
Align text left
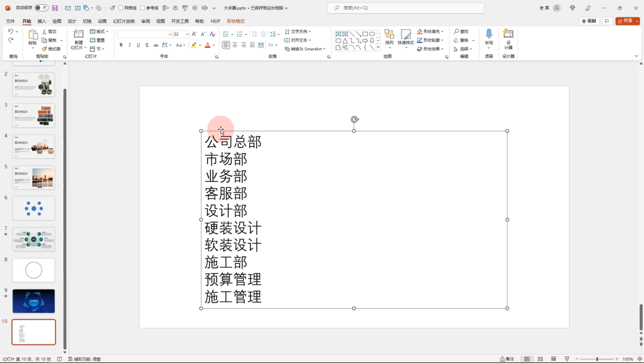pyautogui.click(x=226, y=45)
